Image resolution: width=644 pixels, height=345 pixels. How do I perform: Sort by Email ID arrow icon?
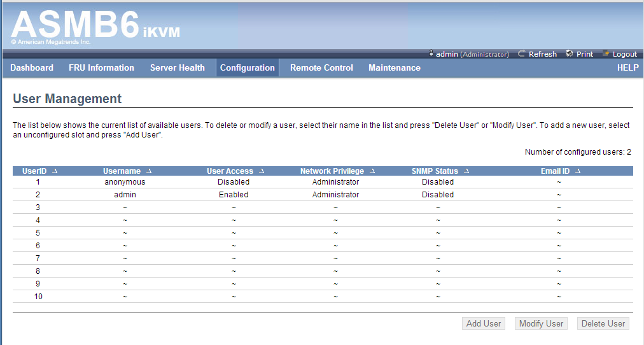(578, 171)
